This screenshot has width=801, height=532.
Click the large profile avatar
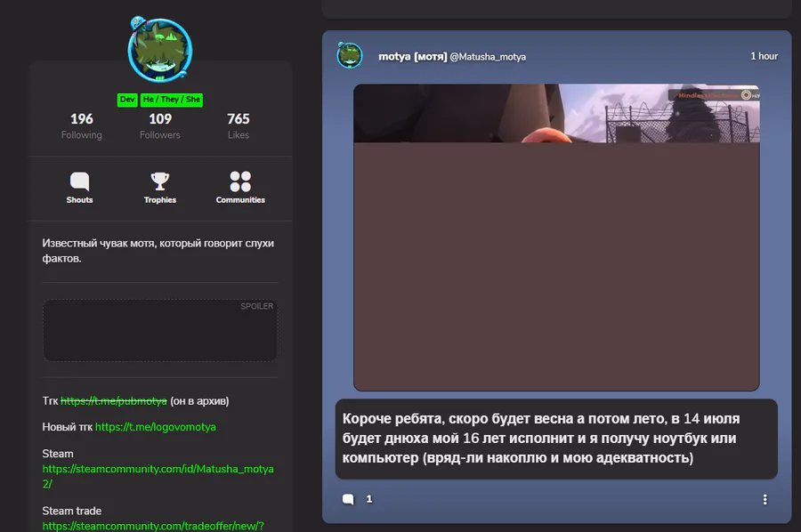[x=160, y=50]
